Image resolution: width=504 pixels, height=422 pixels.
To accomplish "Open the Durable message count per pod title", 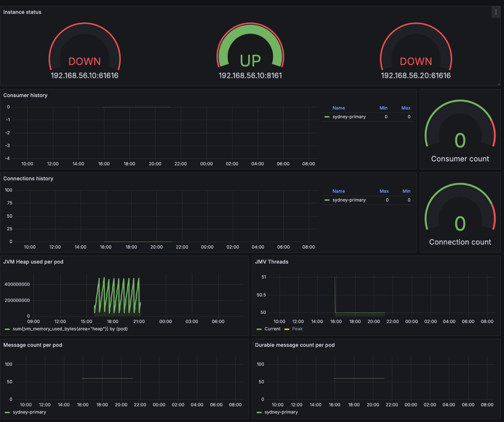I will click(295, 345).
